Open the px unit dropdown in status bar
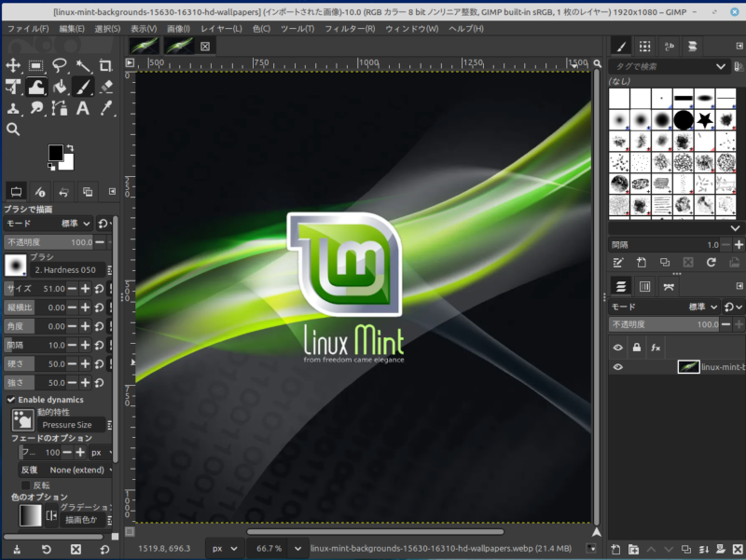The height and width of the screenshot is (560, 746). click(x=225, y=549)
